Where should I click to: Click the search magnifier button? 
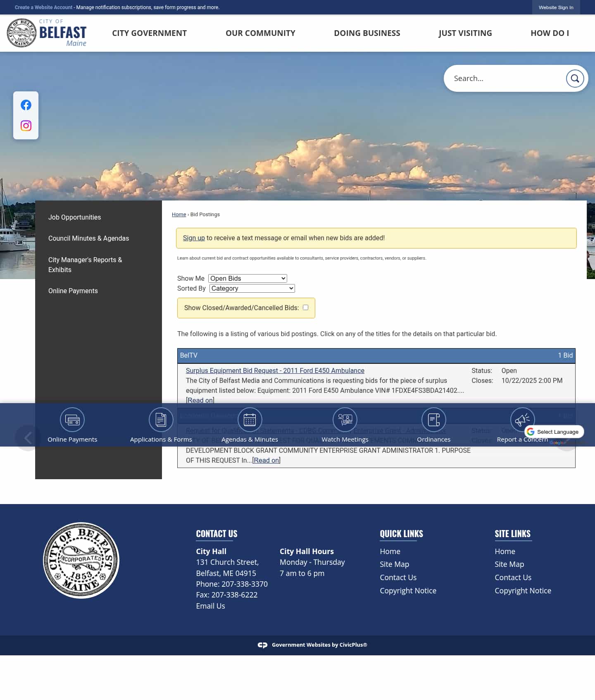point(574,79)
